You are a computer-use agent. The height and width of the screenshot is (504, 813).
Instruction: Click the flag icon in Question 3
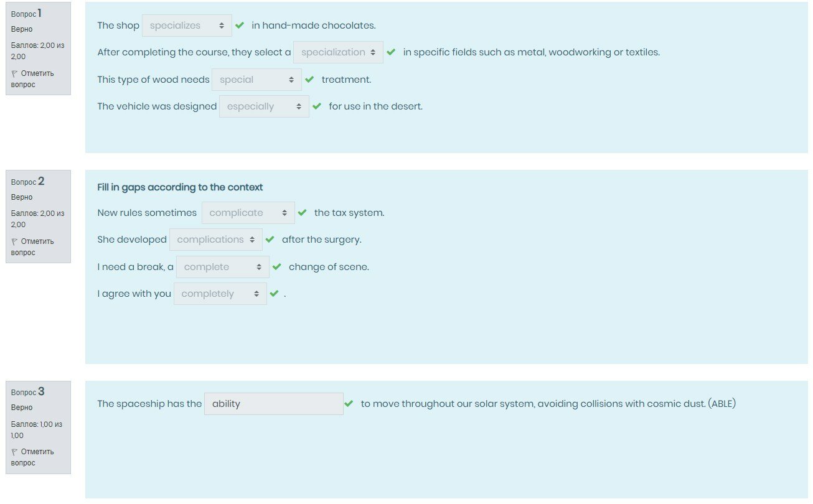click(14, 452)
